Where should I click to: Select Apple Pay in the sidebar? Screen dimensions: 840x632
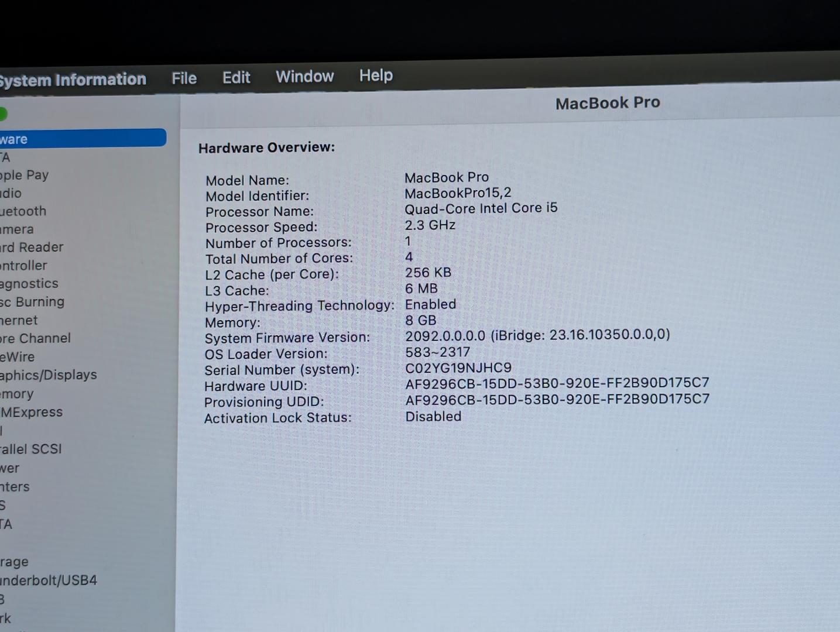pos(24,175)
